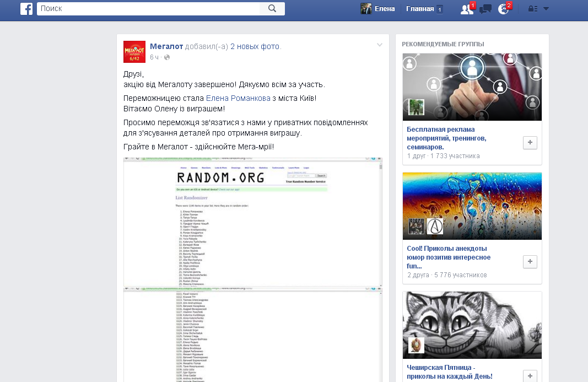Open Cool! Приколы анекдоты group link
This screenshot has height=382, width=588.
tap(449, 257)
